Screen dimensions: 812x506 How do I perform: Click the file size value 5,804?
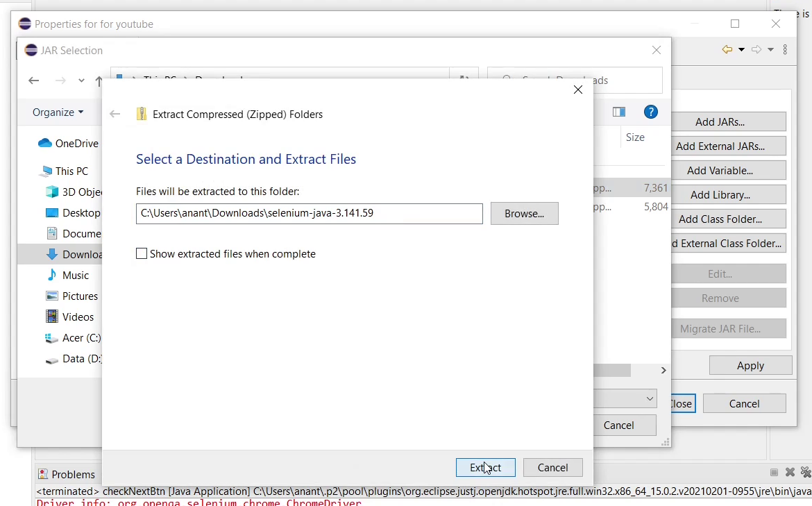(x=656, y=207)
